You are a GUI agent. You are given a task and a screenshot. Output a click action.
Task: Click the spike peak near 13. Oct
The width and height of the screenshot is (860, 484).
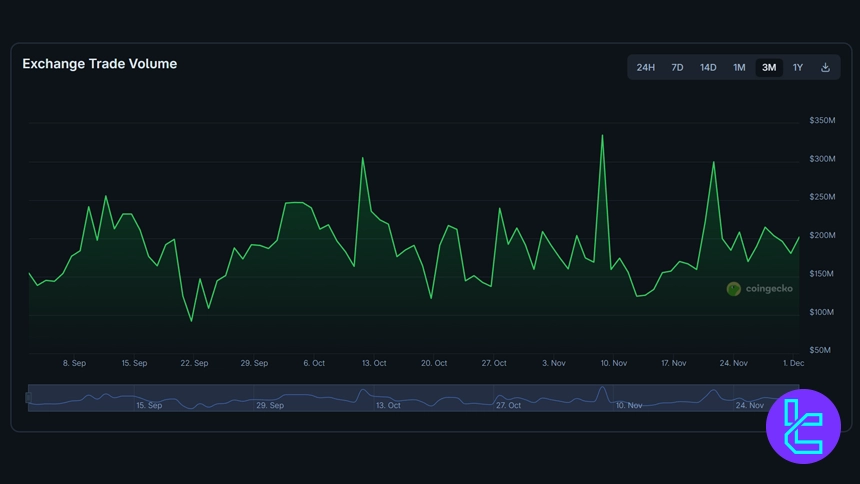(363, 158)
